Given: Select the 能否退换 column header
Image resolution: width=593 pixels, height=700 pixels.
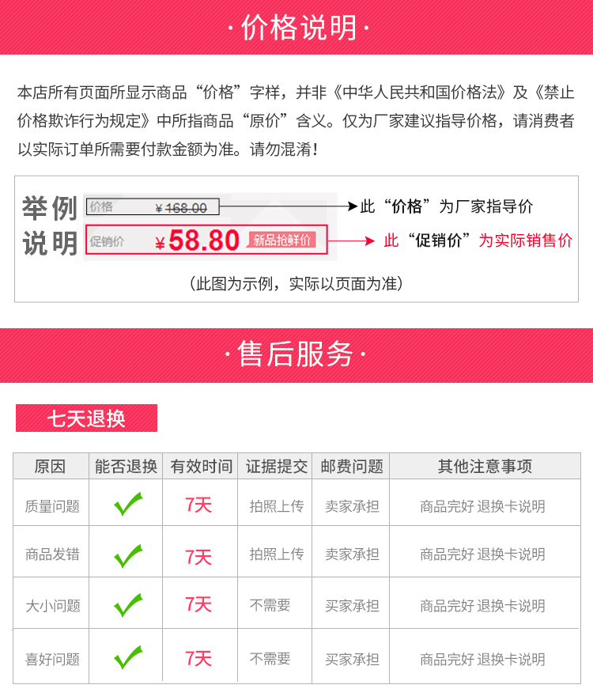Looking at the screenshot, I should pos(126,467).
